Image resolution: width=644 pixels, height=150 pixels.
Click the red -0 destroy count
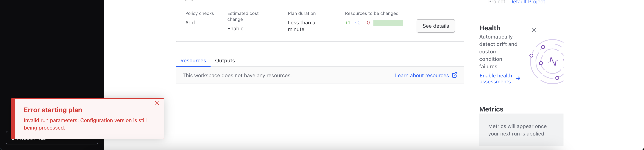367,23
